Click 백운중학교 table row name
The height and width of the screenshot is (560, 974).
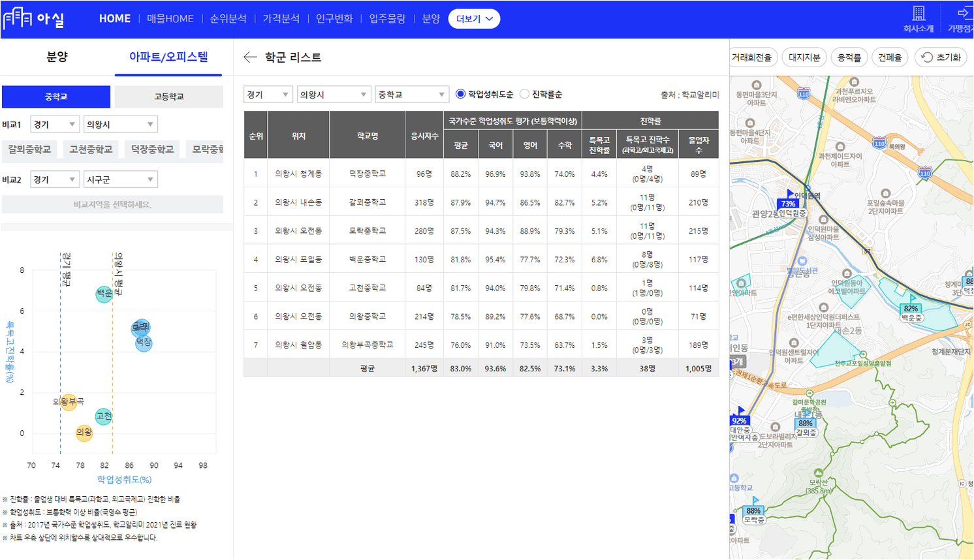click(368, 259)
